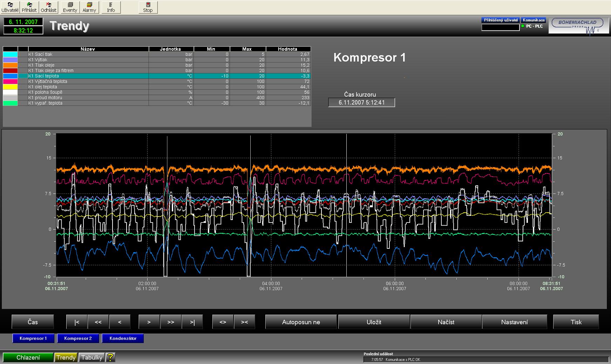
Task: Select the K1 Sací tlak row
Action: coord(157,54)
